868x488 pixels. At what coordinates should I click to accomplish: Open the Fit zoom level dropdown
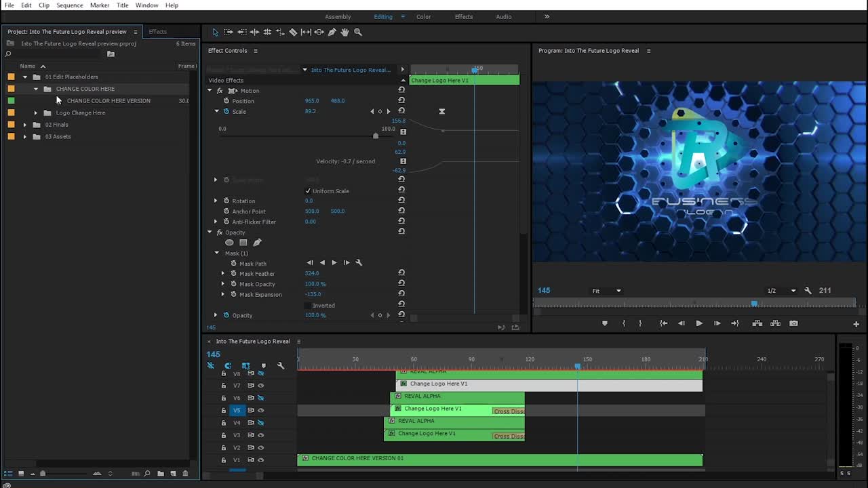606,291
